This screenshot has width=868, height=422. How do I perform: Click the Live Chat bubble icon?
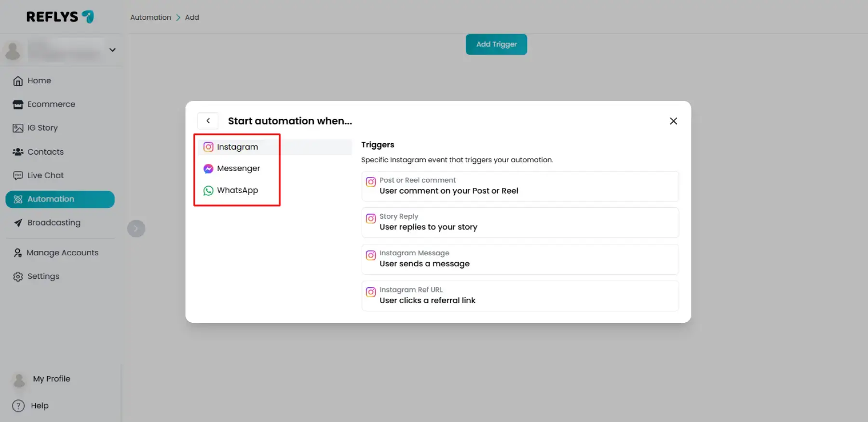pos(18,175)
